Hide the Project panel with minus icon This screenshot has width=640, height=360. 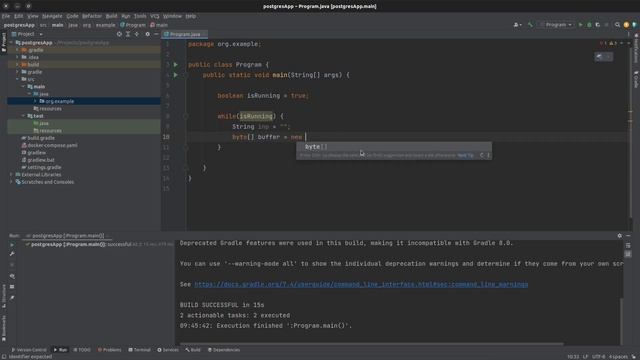[x=156, y=34]
